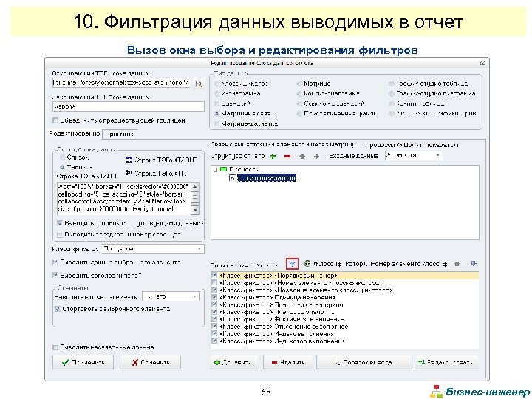Select the Классификатор data type radio

coord(216,83)
